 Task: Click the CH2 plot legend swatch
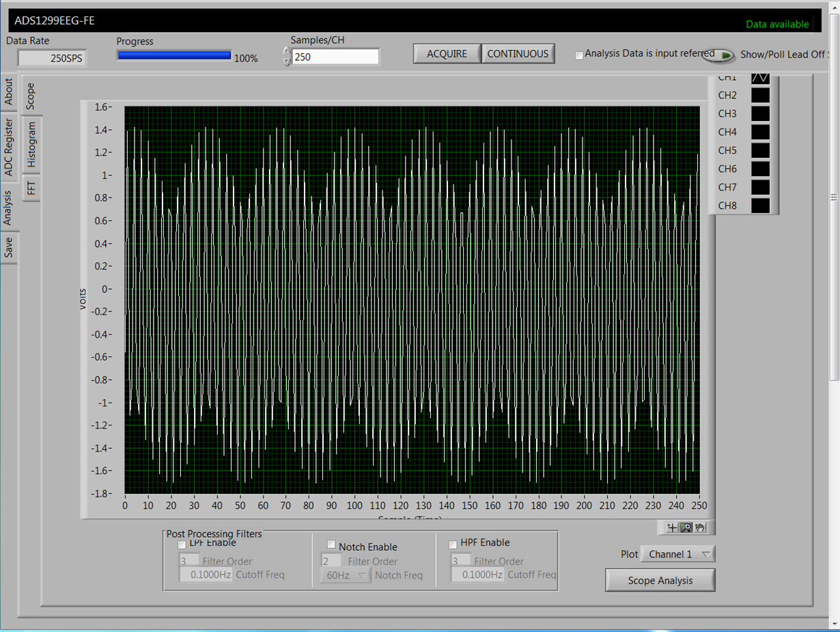(x=760, y=95)
